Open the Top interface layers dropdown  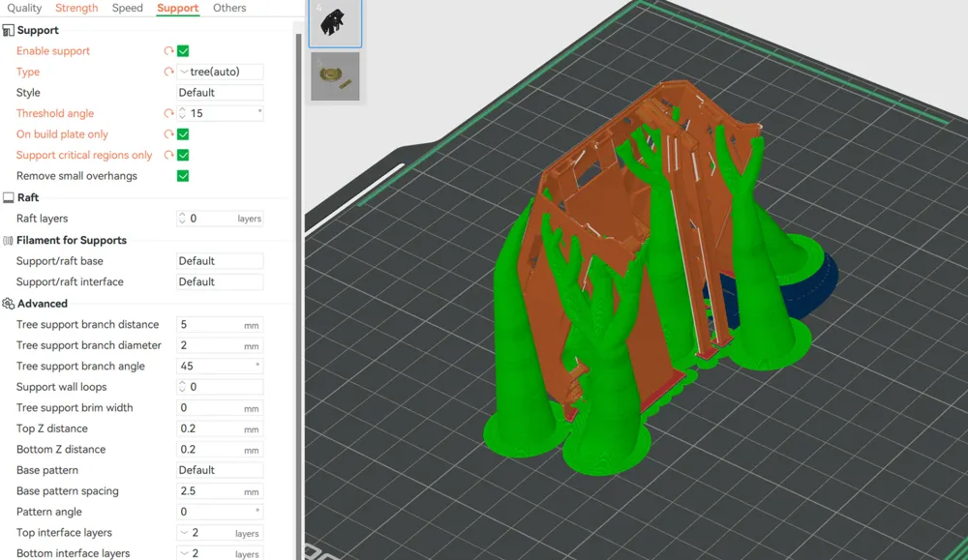[220, 533]
